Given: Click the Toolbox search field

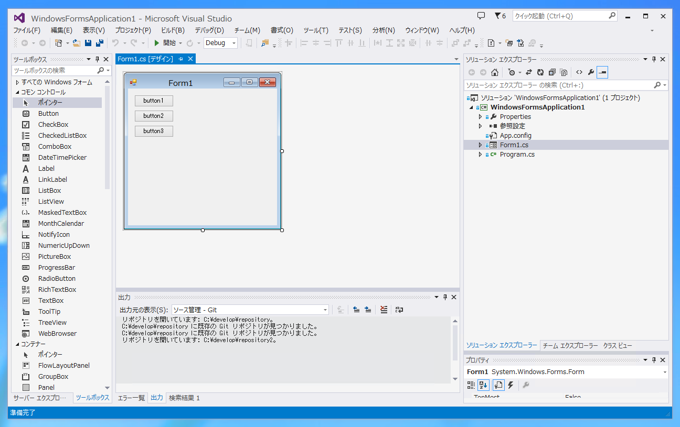Looking at the screenshot, I should tap(61, 70).
